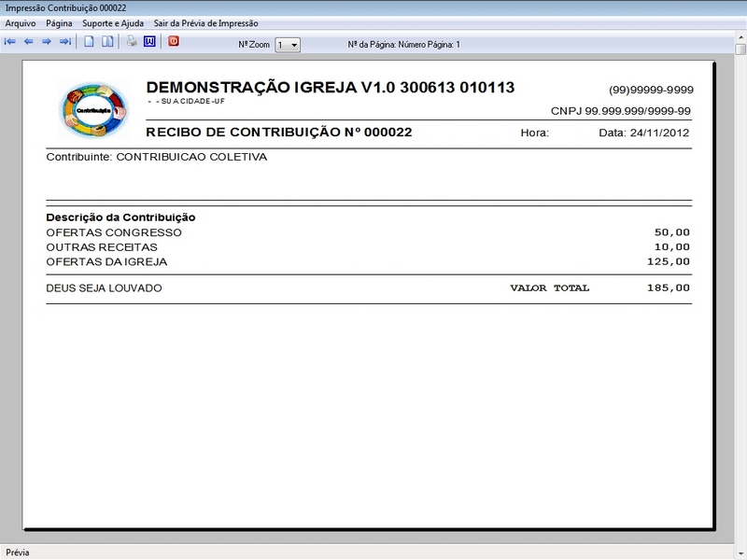
Task: Click the 125,00 amount
Action: coord(669,261)
